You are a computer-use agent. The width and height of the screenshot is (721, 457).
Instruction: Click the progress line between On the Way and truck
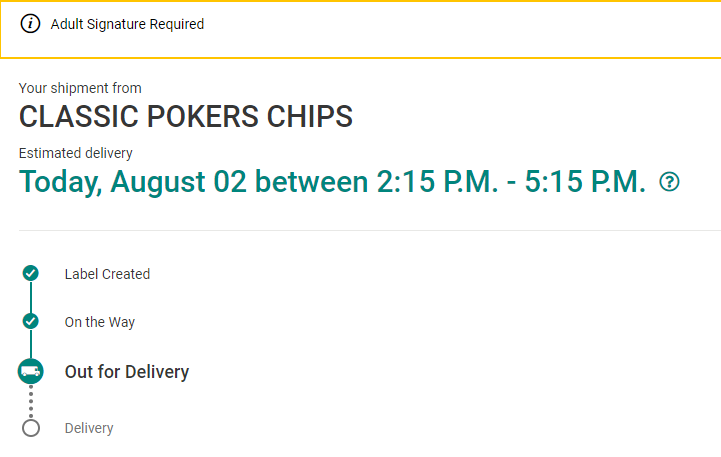coord(31,344)
